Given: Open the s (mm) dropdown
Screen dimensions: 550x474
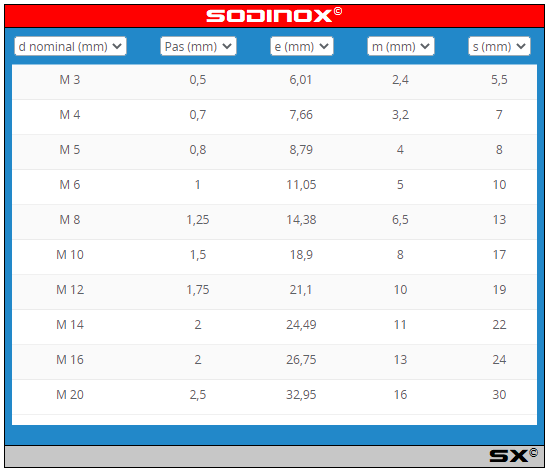Looking at the screenshot, I should 499,46.
